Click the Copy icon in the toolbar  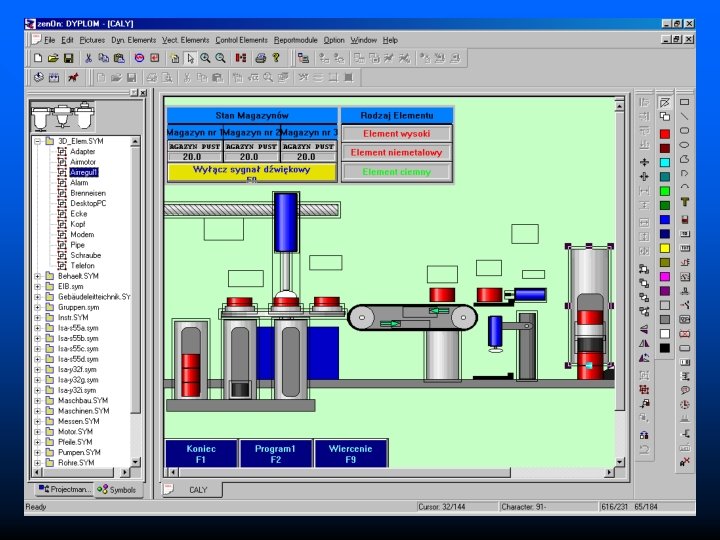point(104,58)
